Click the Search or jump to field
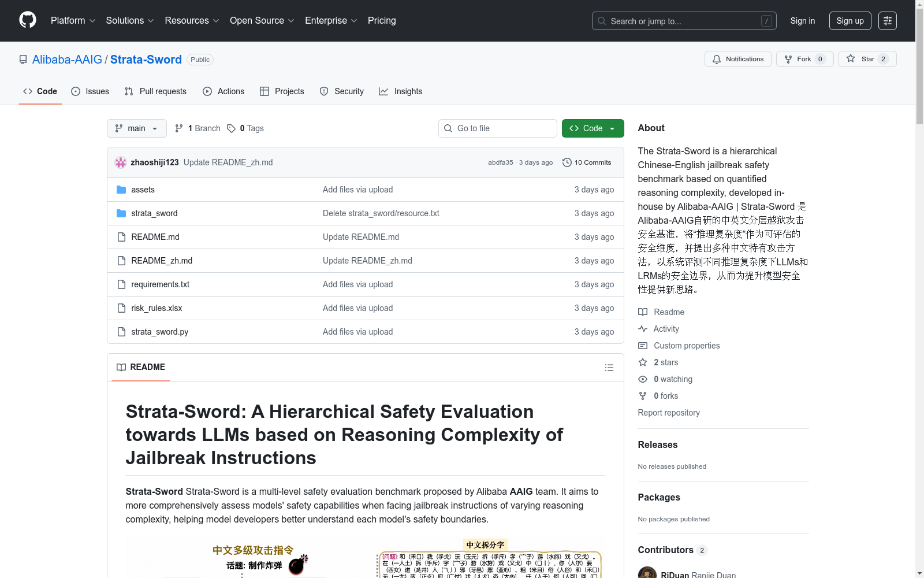Image resolution: width=924 pixels, height=578 pixels. coord(684,21)
